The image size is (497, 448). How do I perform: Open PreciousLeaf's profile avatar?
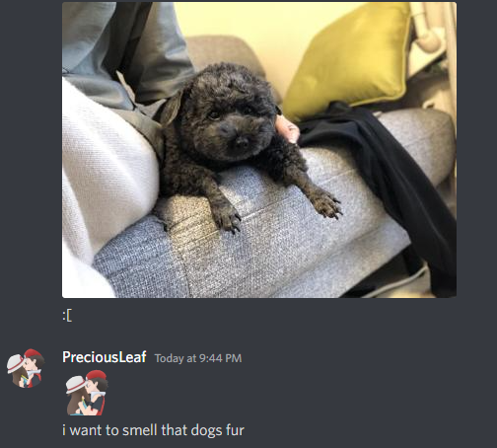(x=26, y=368)
